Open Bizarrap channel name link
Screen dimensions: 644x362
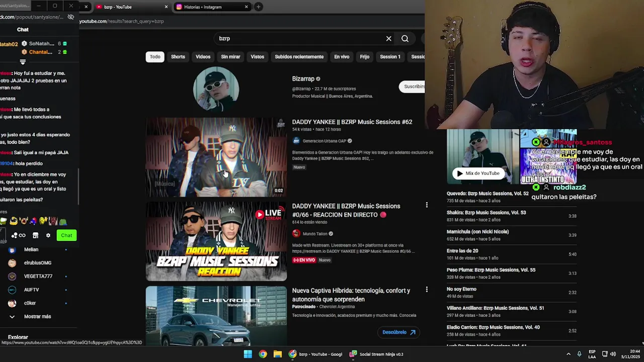coord(303,79)
